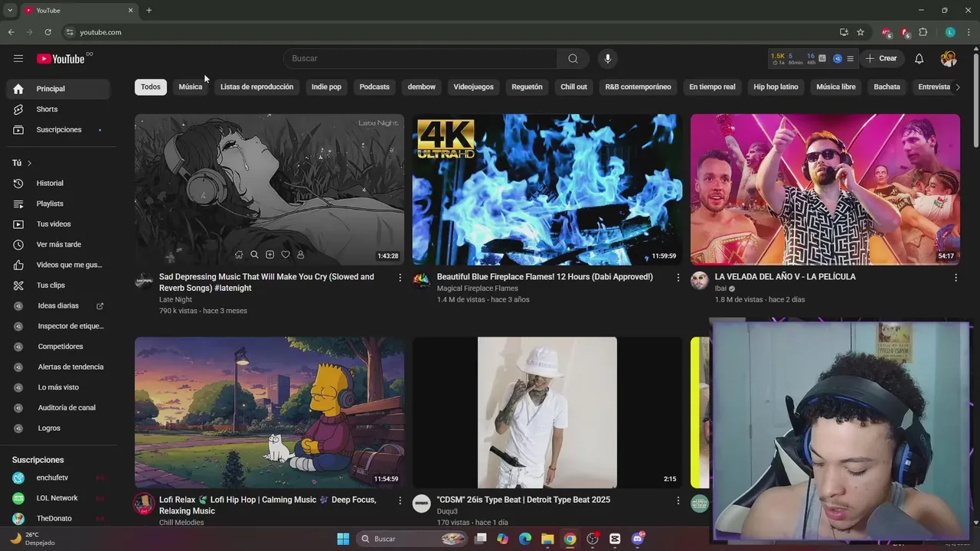
Task: Open Chrome profile L avatar
Action: tap(950, 32)
